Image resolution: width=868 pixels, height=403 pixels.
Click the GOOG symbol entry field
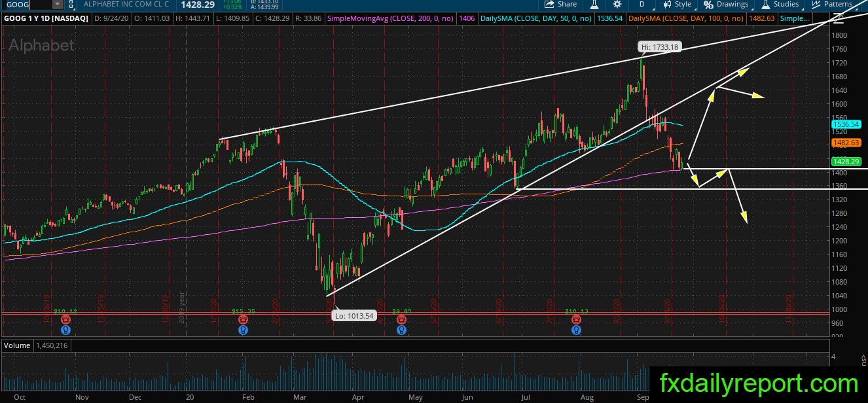pyautogui.click(x=26, y=5)
